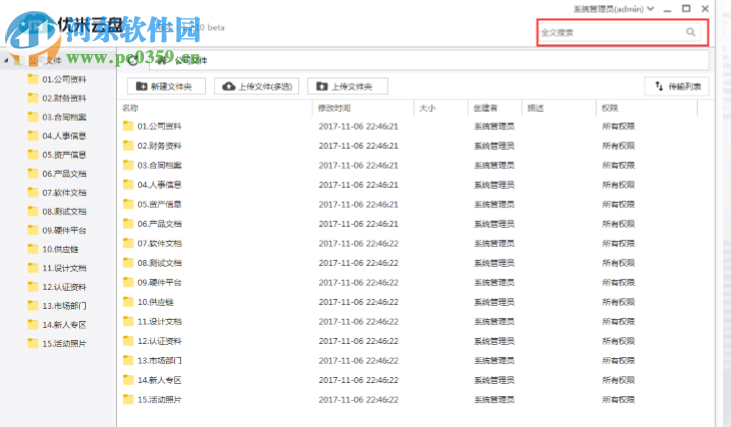Viewport: 731px width, 427px height.
Task: Select 11.设计文档 name in file list
Action: coord(159,322)
